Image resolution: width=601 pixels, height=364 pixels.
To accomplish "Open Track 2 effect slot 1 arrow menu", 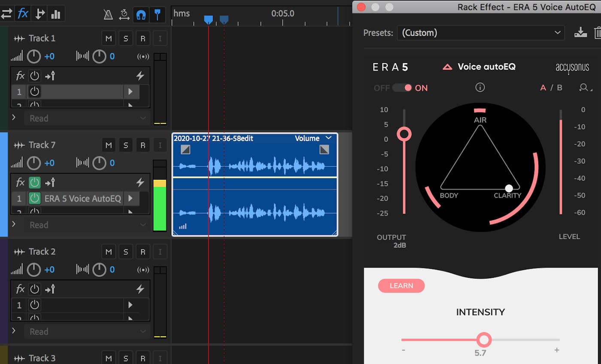I will pos(131,305).
